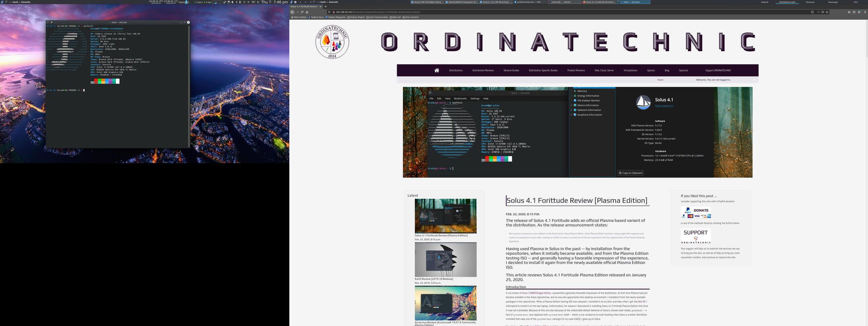Click Support ORDINATECHNIC in navbar
The width and height of the screenshot is (868, 326).
coord(718,70)
